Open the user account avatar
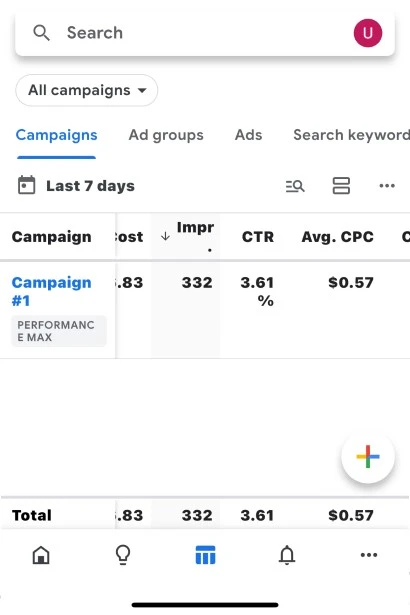The width and height of the screenshot is (410, 615). (368, 33)
